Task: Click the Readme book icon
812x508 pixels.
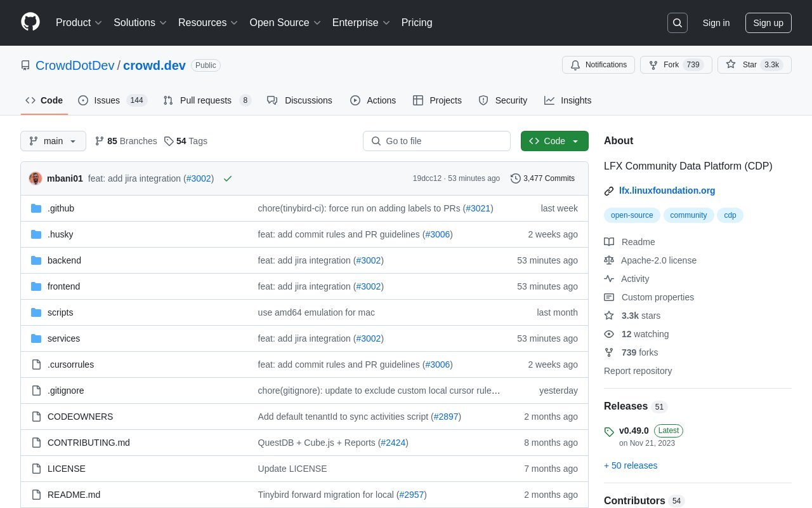Action: coord(609,242)
